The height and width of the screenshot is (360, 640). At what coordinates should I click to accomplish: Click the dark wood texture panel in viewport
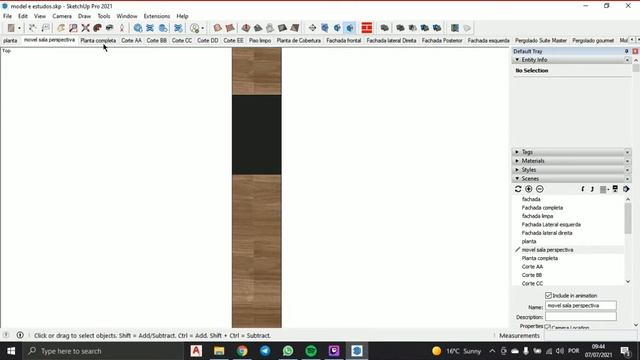(257, 135)
